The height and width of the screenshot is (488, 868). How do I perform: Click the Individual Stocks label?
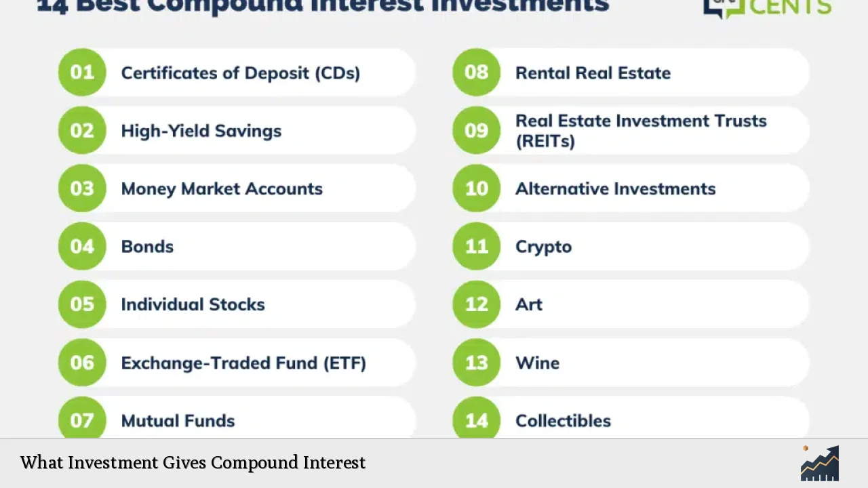coord(193,304)
